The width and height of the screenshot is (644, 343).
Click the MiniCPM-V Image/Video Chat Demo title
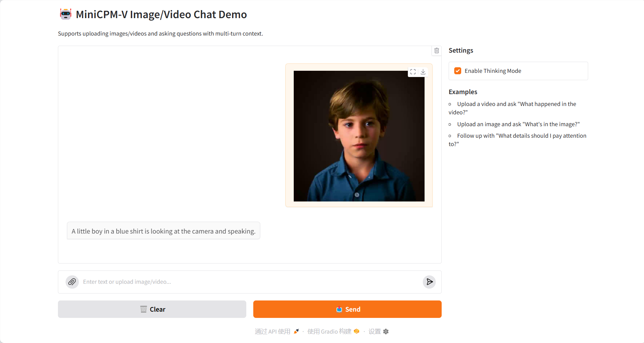161,15
